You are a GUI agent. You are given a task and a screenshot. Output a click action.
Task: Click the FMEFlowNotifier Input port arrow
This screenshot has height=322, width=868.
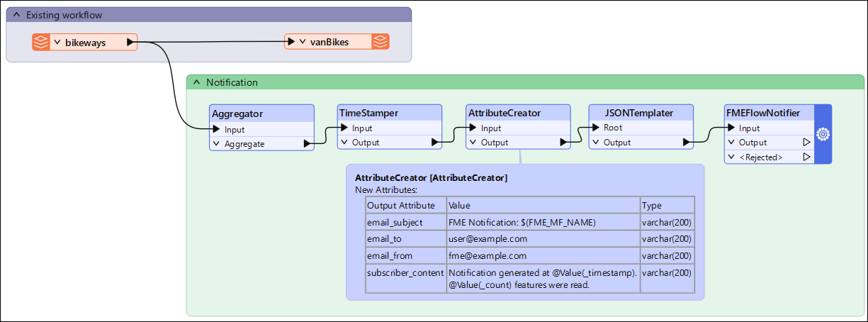point(731,128)
